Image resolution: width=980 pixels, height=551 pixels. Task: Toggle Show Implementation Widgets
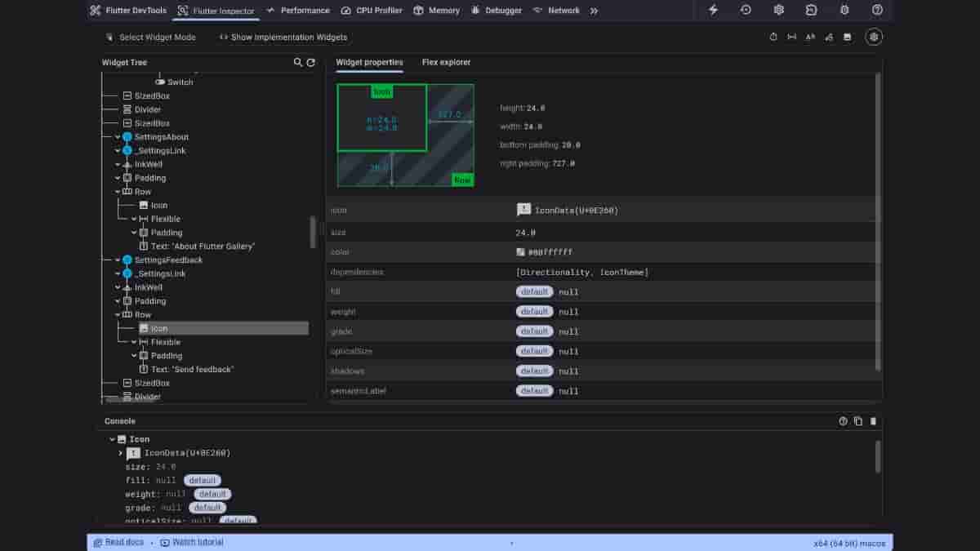(283, 38)
